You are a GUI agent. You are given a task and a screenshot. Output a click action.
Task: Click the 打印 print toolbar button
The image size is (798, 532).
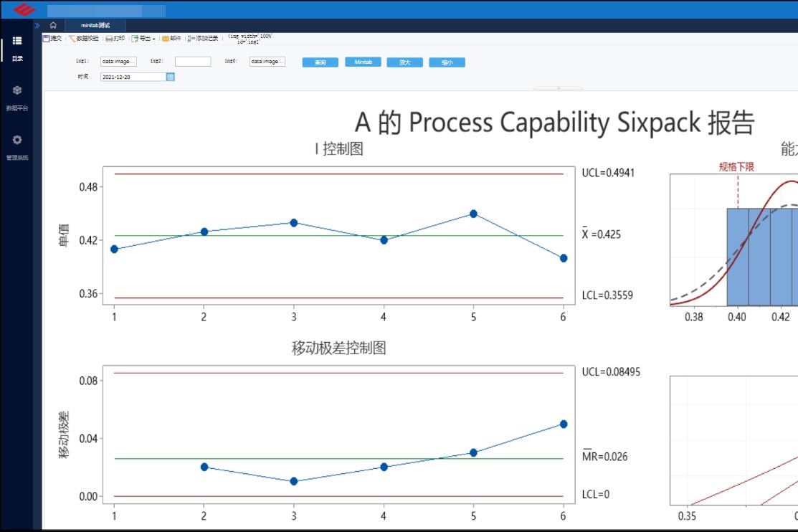tap(115, 38)
